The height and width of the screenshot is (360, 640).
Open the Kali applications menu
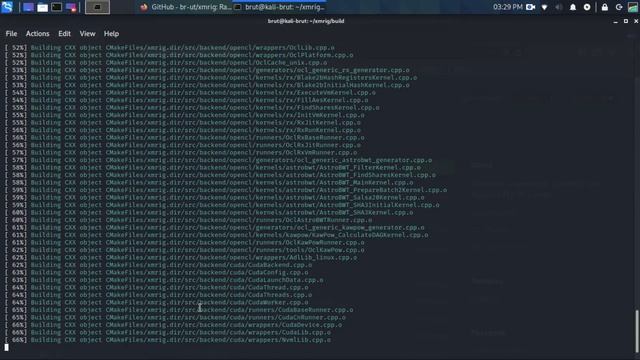[7, 7]
